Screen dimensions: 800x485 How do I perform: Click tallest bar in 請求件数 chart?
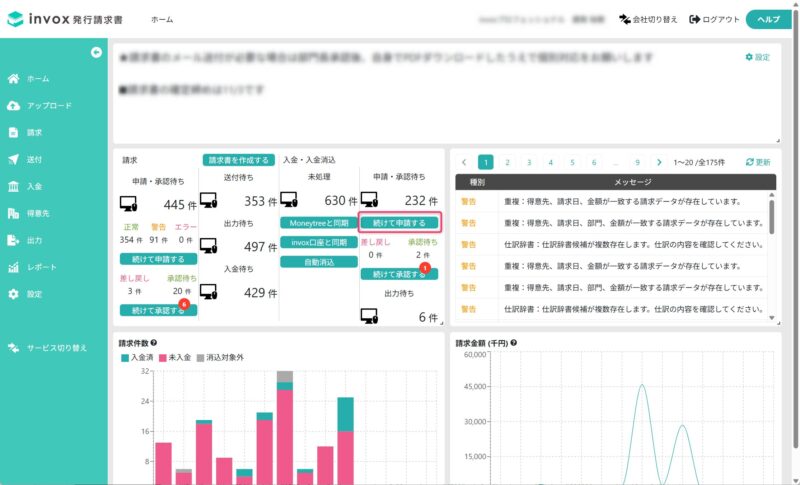[x=285, y=427]
